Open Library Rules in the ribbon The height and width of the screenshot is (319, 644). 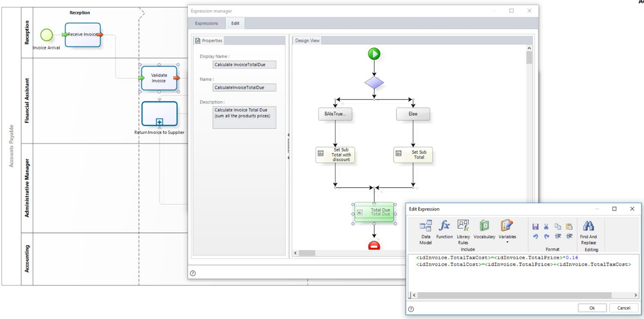click(463, 232)
